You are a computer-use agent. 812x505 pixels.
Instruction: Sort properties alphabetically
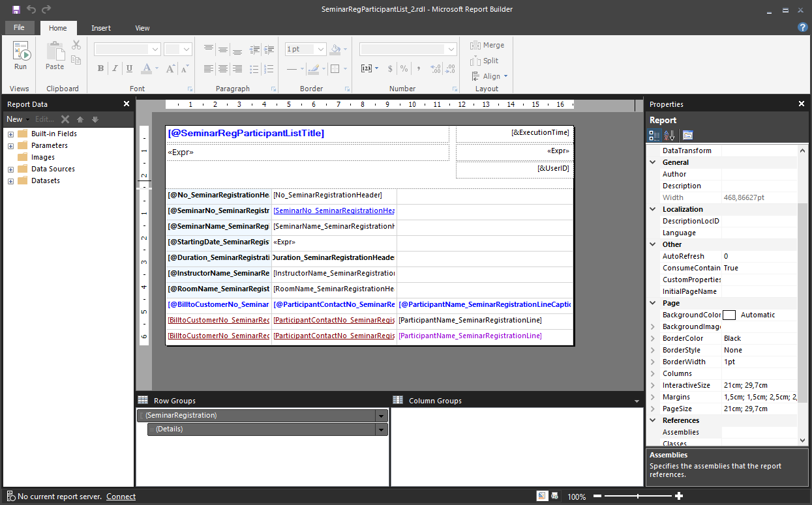(669, 136)
